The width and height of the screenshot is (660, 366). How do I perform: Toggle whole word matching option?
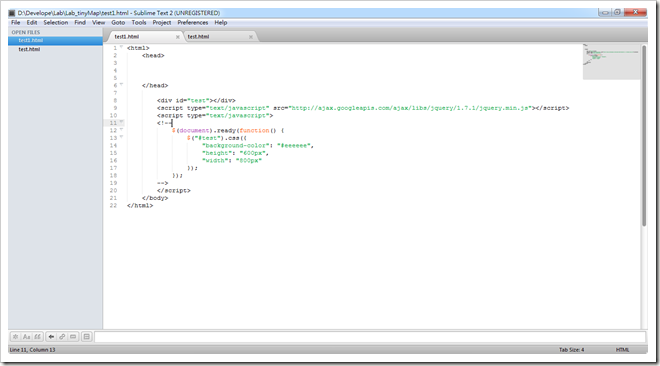point(37,337)
